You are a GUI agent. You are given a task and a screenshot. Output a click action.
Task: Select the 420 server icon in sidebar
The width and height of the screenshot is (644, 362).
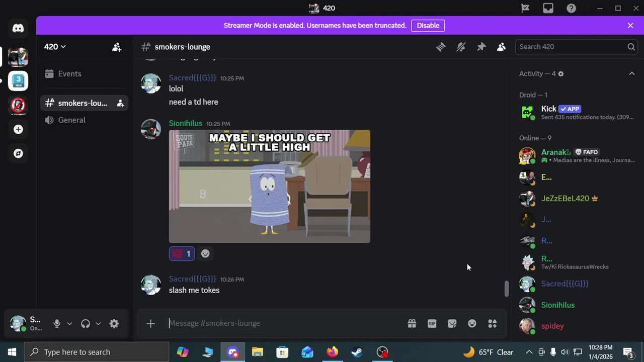[18, 56]
